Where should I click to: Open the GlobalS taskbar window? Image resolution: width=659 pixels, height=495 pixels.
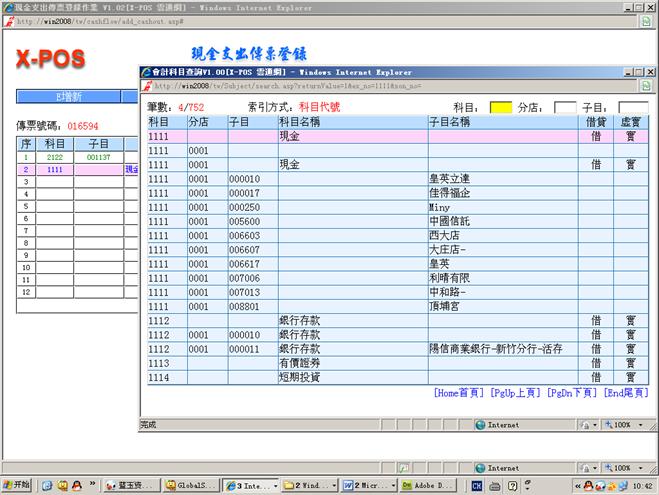[183, 485]
